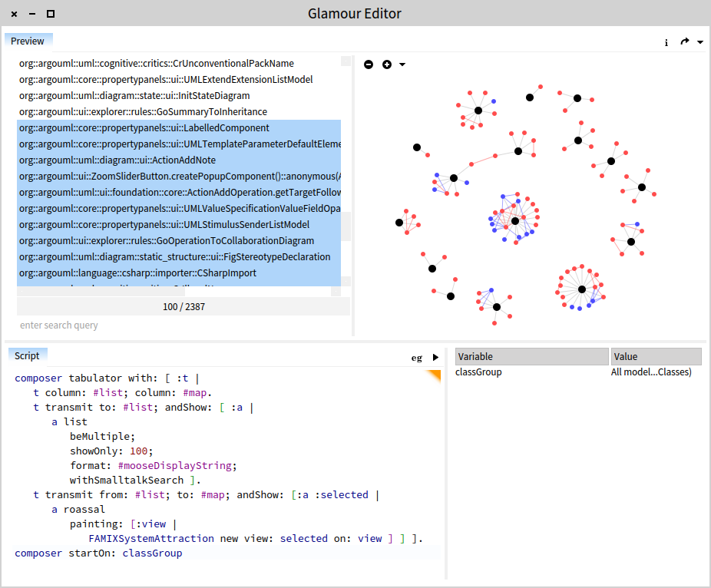Select FigStereotypeDeclaration list entry

pos(179,256)
